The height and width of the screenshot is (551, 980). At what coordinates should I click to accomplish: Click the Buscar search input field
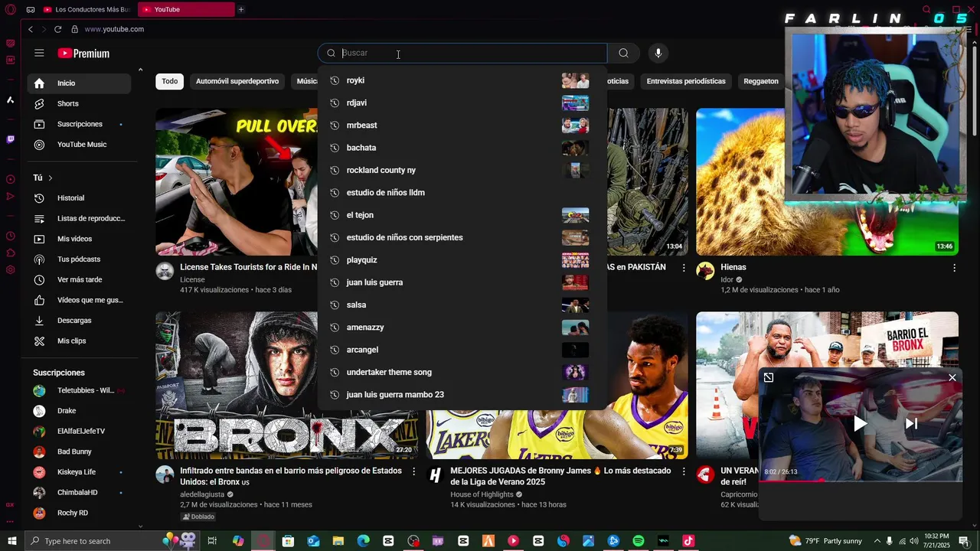click(x=462, y=53)
